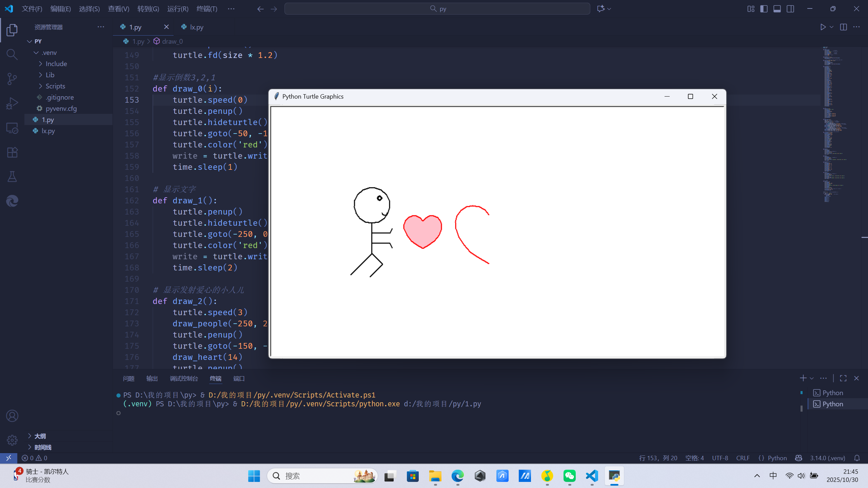Open the Testing flask view

tap(12, 177)
